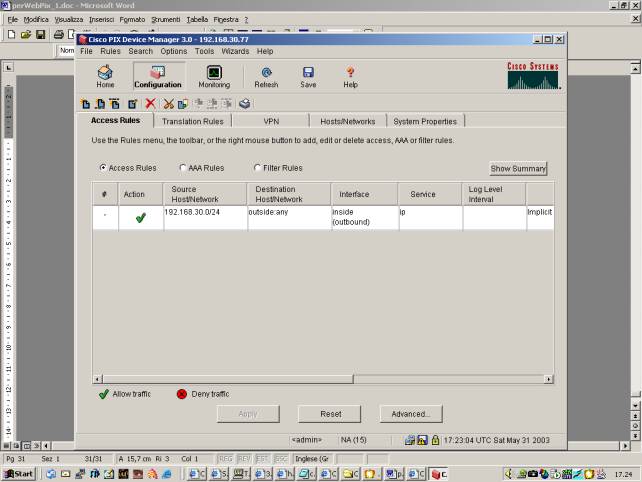Open Word's Tabella menu
642x482 pixels.
[197, 20]
